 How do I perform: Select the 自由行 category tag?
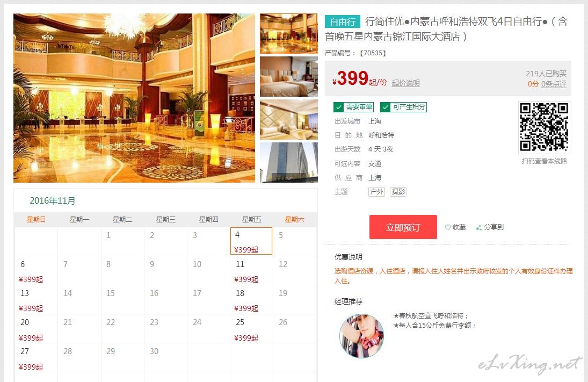(343, 22)
